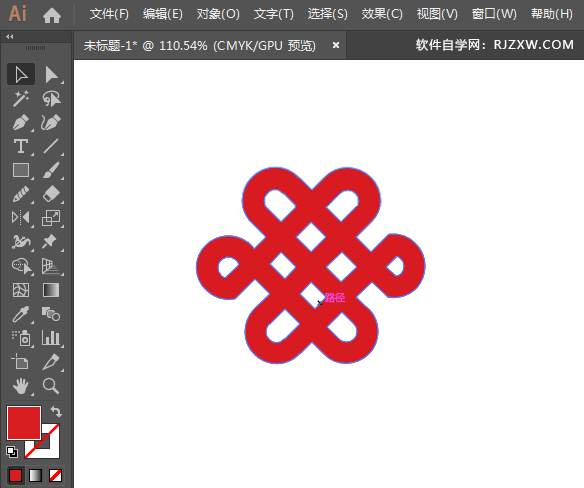584x488 pixels.
Task: Select the Curvature tool
Action: 51,122
